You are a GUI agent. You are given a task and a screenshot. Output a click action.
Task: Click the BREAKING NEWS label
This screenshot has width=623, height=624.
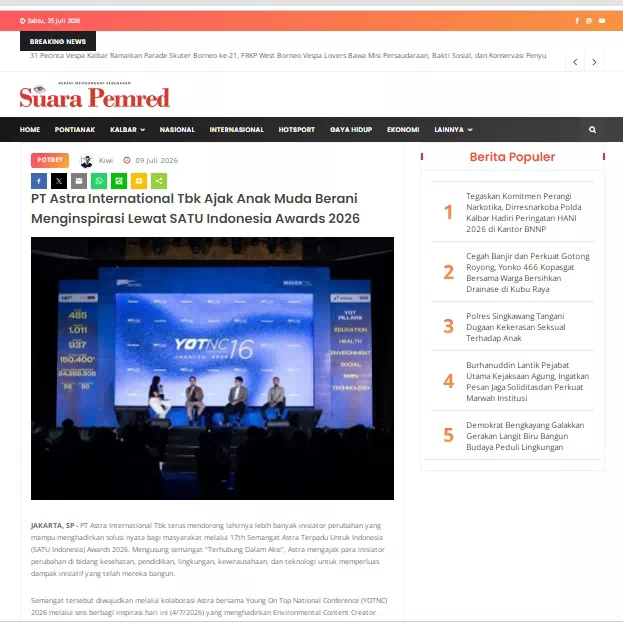(58, 41)
